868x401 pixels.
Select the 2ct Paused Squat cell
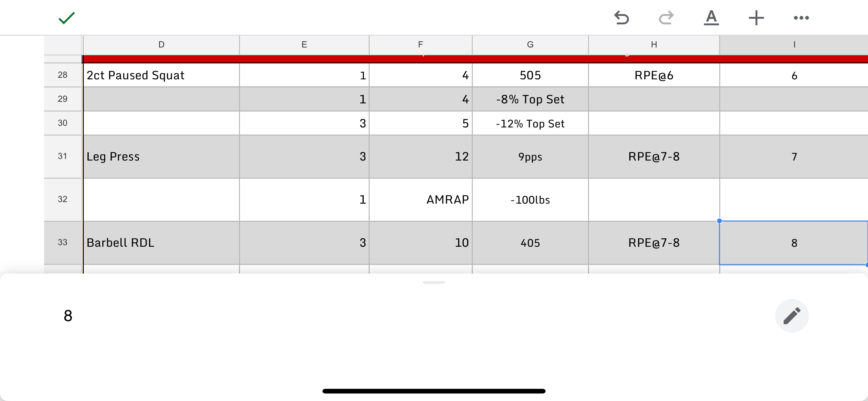161,75
